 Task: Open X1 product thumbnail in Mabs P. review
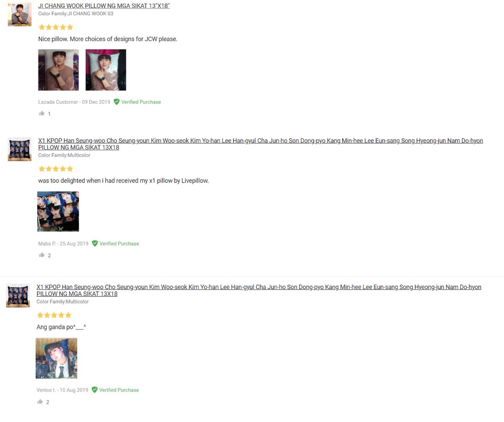[x=19, y=150]
